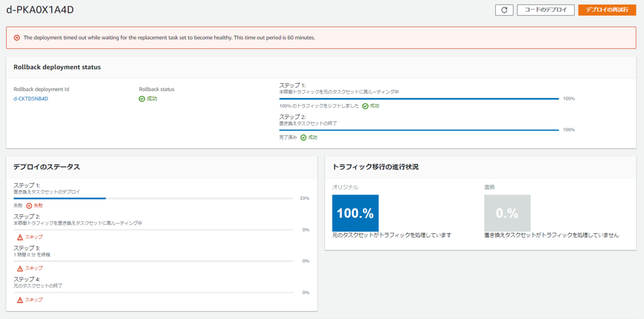Click the rollback Step 1 rerouting progress bar
The image size is (644, 319).
point(419,99)
